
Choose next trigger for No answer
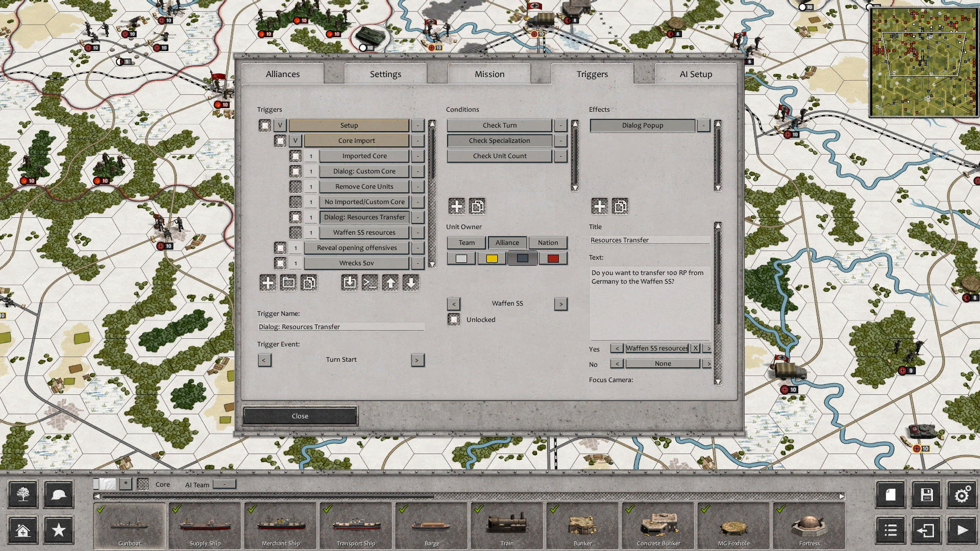pos(708,363)
